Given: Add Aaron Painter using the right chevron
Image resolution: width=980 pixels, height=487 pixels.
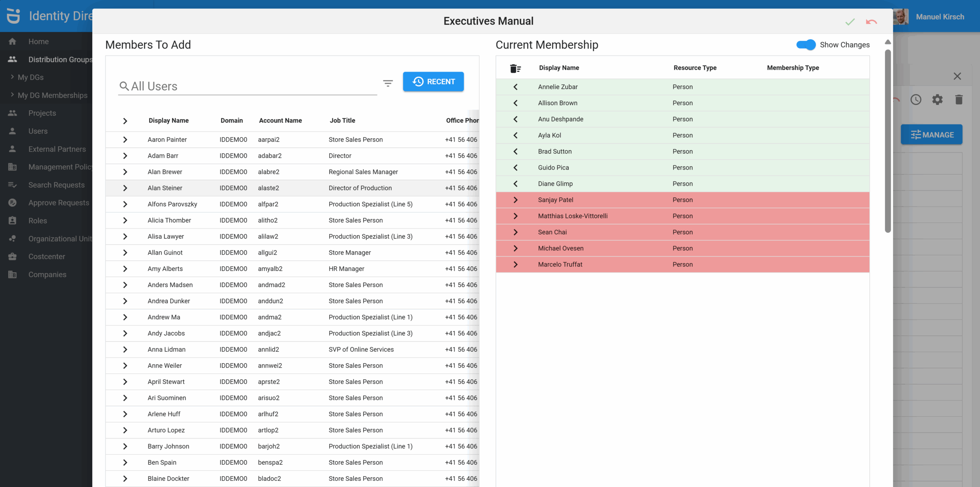Looking at the screenshot, I should click(x=125, y=140).
